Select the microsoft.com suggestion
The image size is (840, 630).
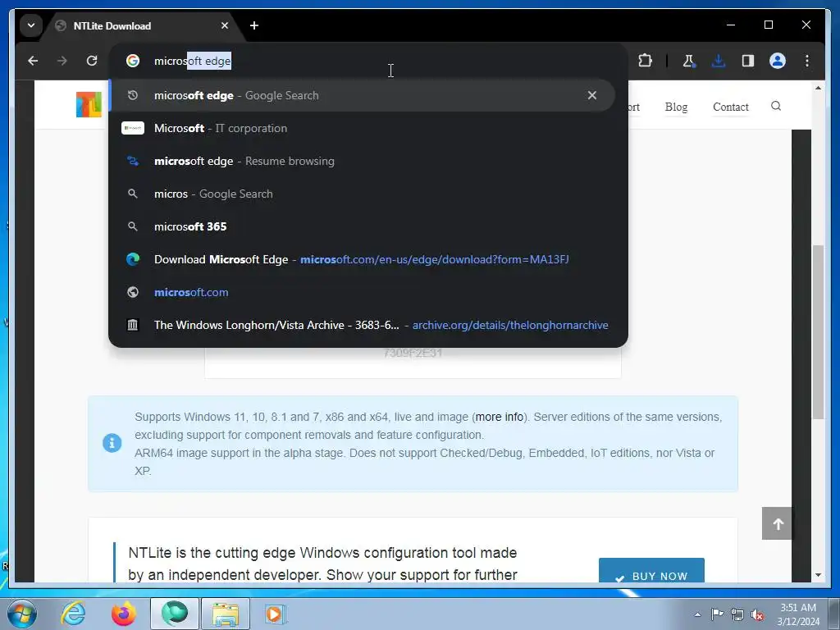click(362, 293)
